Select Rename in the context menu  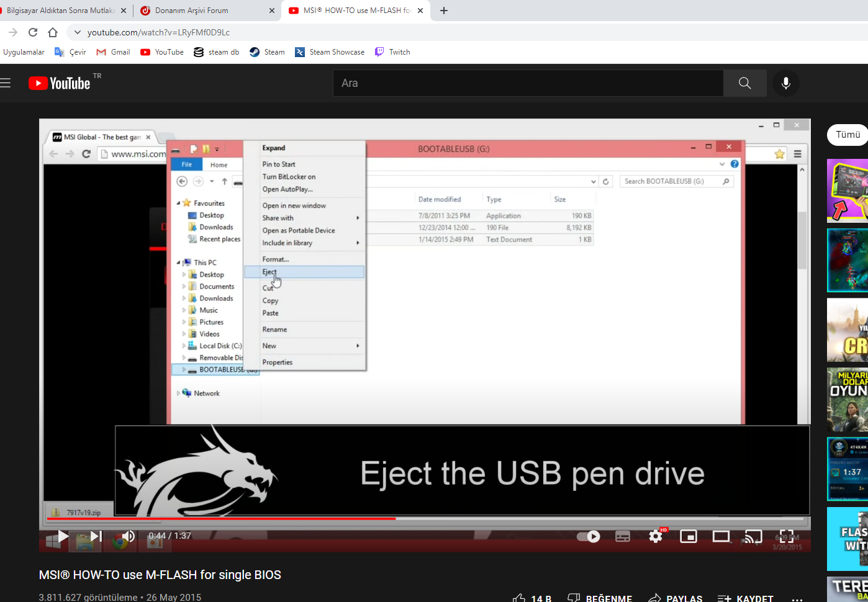click(274, 330)
